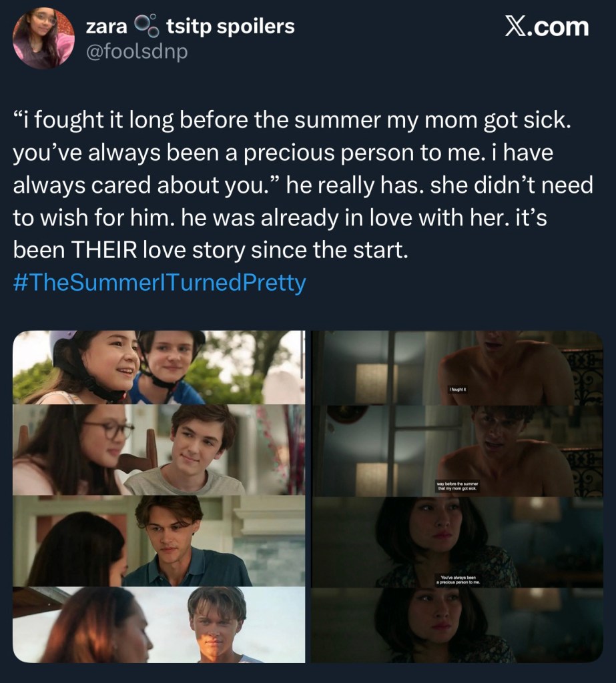Screen dimensions: 616x683
Task: Select the 'tsitp spoilers' name text
Action: [231, 27]
